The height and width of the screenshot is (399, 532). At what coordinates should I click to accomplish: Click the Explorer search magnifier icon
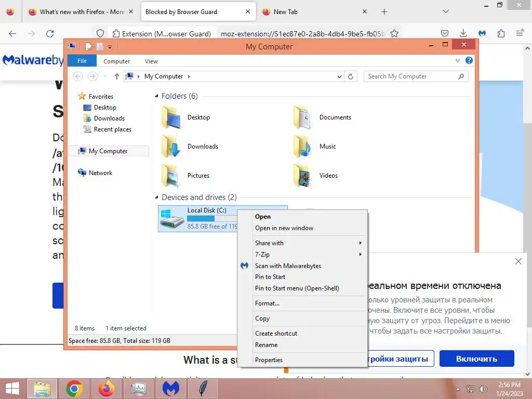(461, 77)
